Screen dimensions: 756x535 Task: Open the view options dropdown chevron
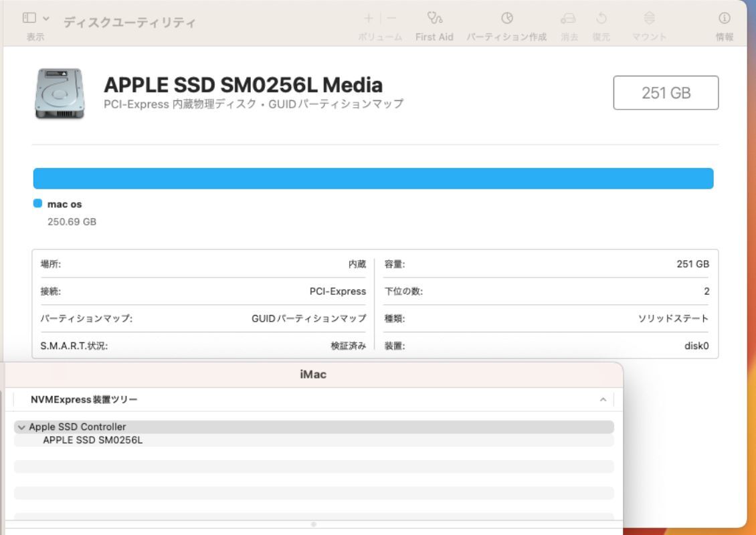pos(45,18)
